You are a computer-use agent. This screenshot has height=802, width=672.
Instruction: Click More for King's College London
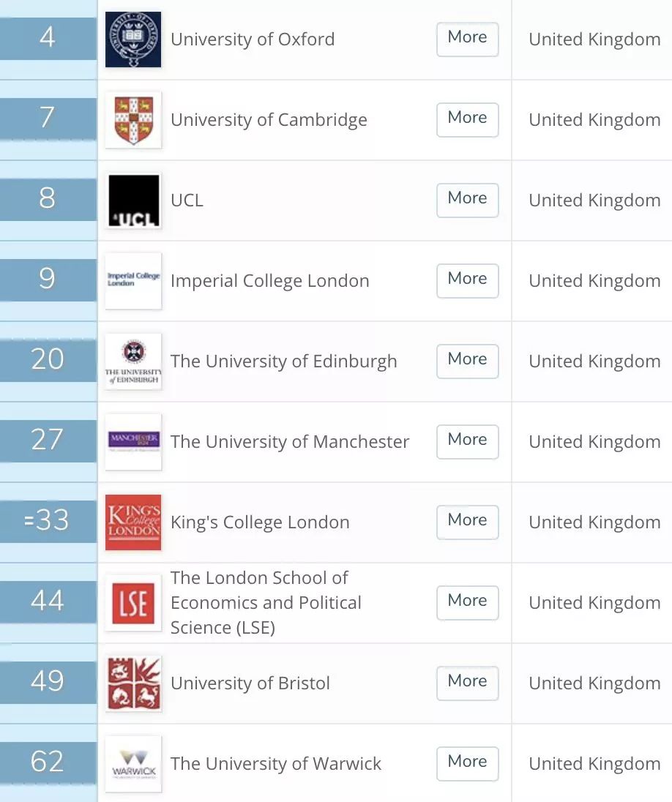[x=467, y=522]
